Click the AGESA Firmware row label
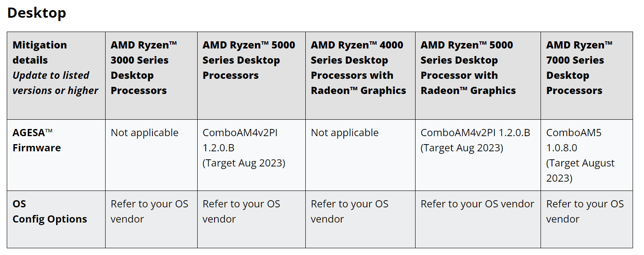The image size is (644, 255). point(37,140)
